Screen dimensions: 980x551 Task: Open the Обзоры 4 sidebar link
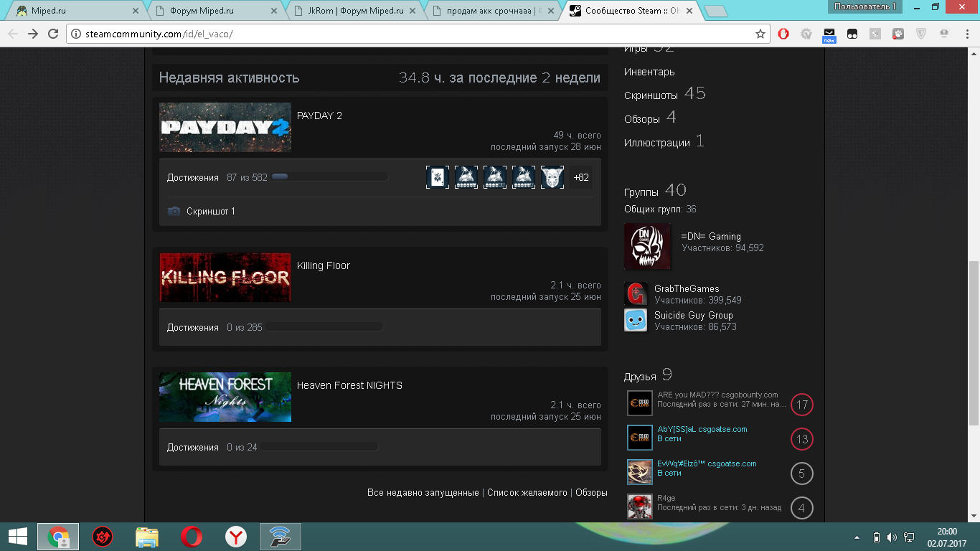coord(650,118)
